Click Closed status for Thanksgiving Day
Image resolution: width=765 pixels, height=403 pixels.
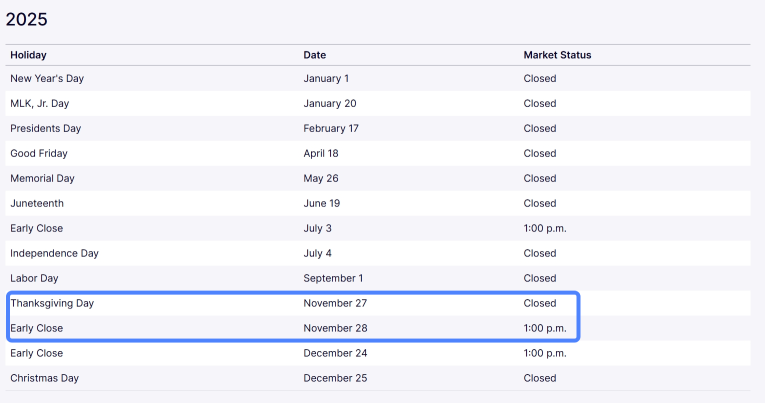point(540,303)
